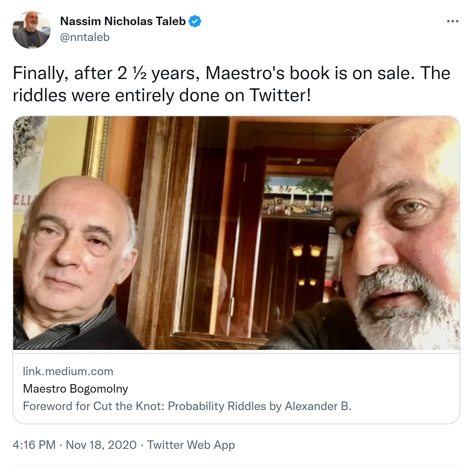Open the round profile avatar
Screen dimensions: 470x476
(x=31, y=30)
